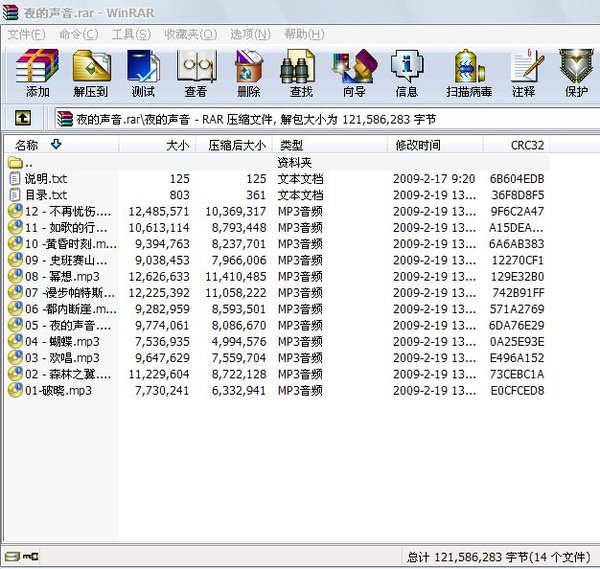Select the 02 - 森林之翼 mp3 row

tap(278, 374)
